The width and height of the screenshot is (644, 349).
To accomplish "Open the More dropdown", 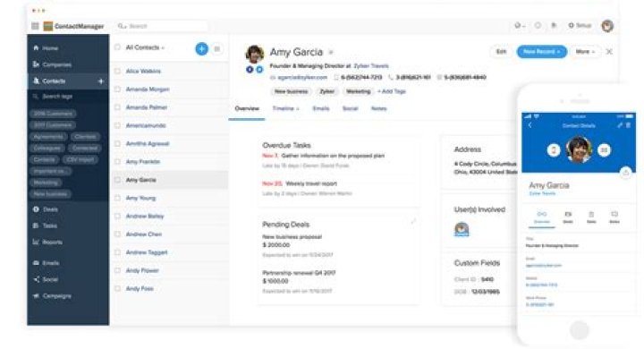I will 585,51.
